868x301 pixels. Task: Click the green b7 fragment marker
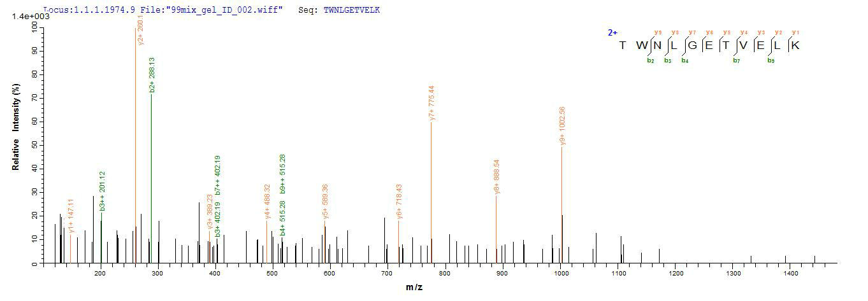[x=737, y=60]
